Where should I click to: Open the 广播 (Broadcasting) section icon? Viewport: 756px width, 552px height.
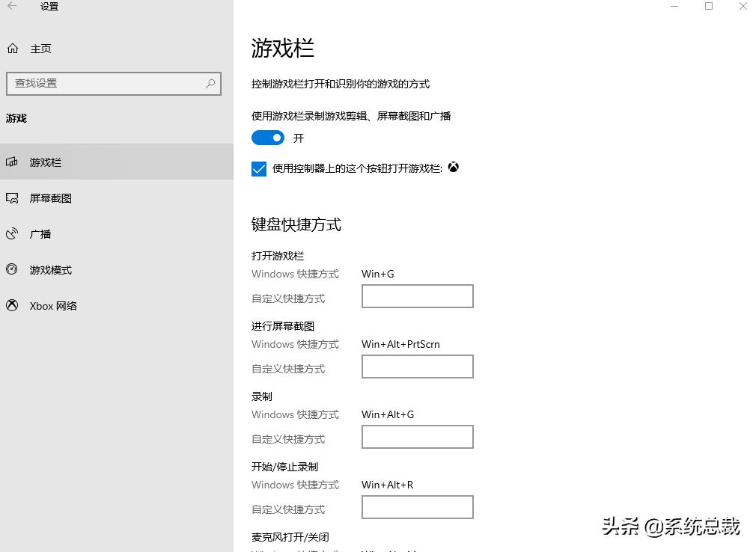click(x=12, y=233)
